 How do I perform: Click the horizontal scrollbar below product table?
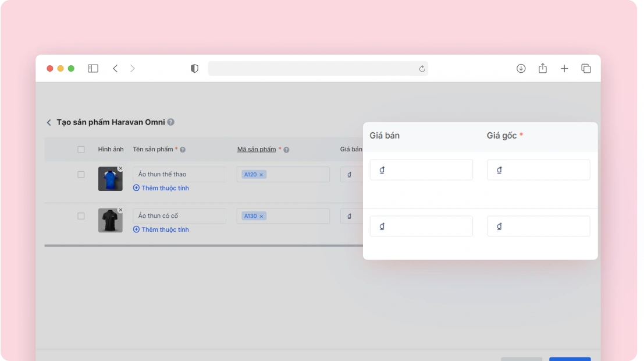(x=204, y=246)
